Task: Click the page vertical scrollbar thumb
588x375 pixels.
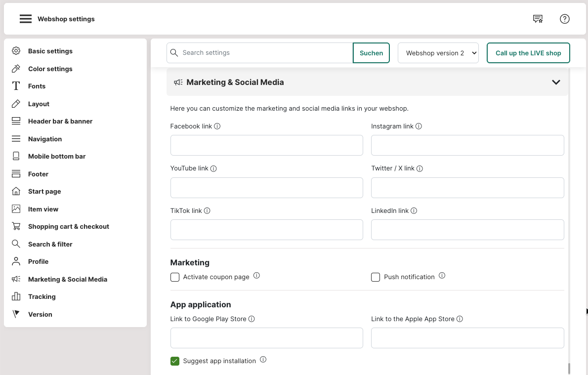Action: [569, 369]
